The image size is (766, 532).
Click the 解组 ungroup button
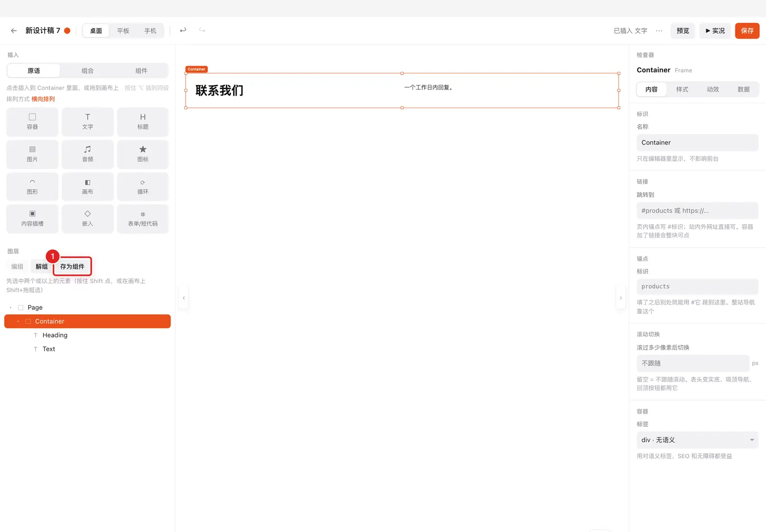[x=42, y=267]
